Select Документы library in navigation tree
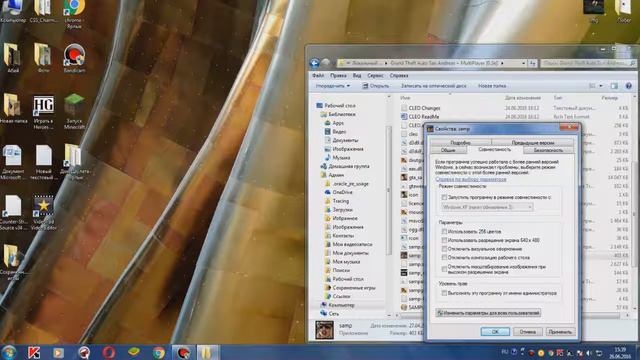 click(341, 140)
